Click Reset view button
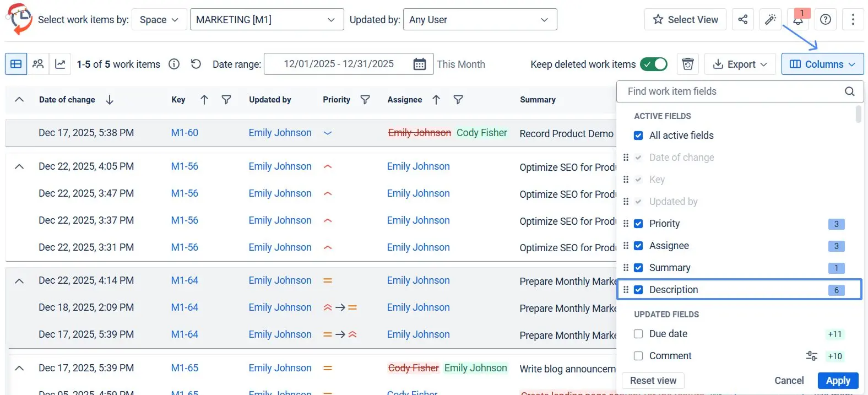 pos(653,381)
